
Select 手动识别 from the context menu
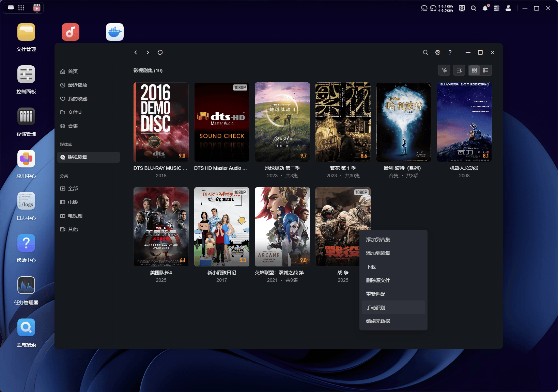[x=376, y=308]
